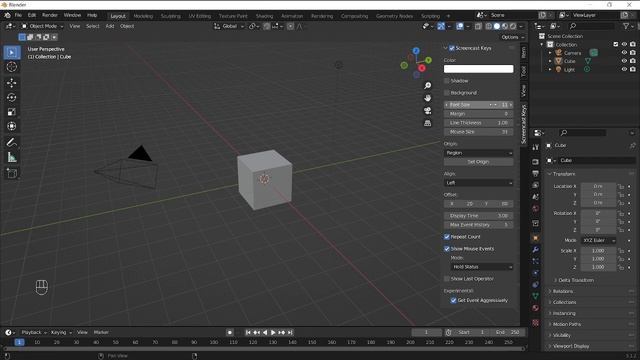Image resolution: width=640 pixels, height=360 pixels.
Task: Click the pan view hand icon
Action: (427, 98)
